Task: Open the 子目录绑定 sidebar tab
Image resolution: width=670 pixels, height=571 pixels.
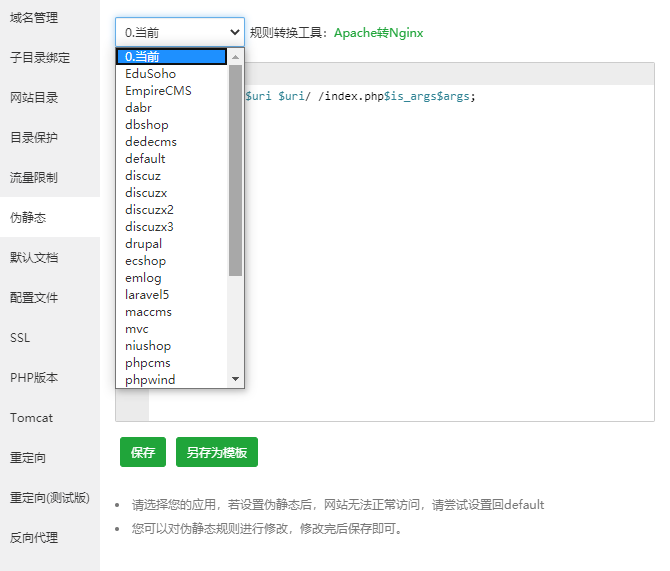Action: pyautogui.click(x=50, y=57)
